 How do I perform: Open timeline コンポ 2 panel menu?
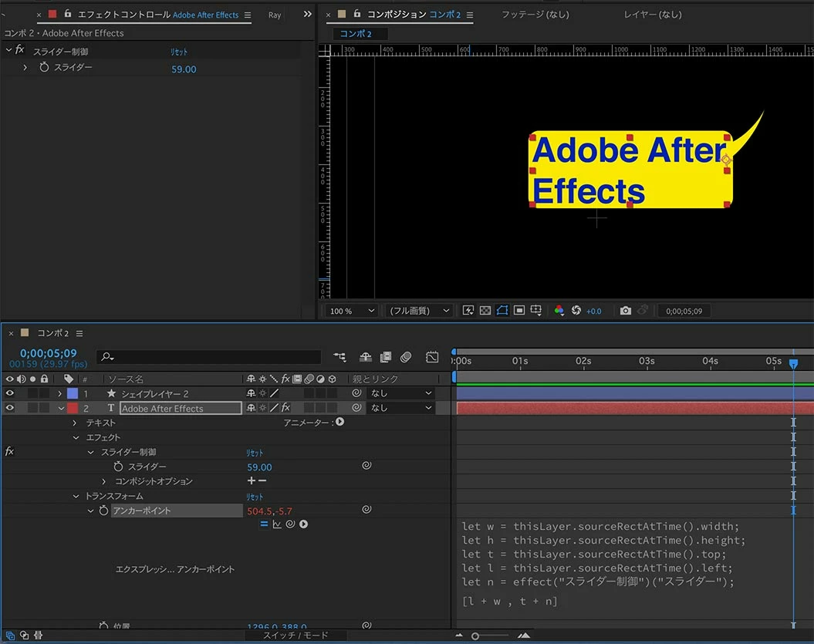coord(79,333)
